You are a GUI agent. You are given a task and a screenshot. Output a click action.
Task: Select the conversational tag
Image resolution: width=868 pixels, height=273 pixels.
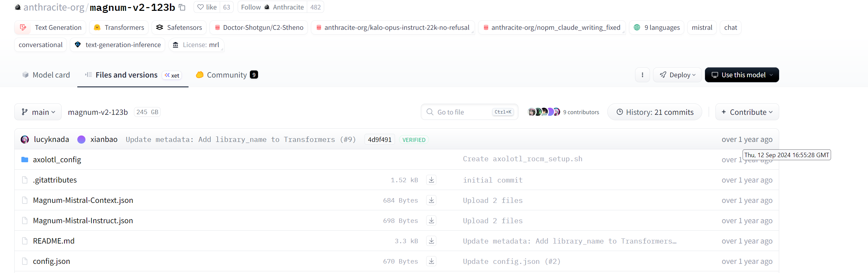[x=41, y=45]
